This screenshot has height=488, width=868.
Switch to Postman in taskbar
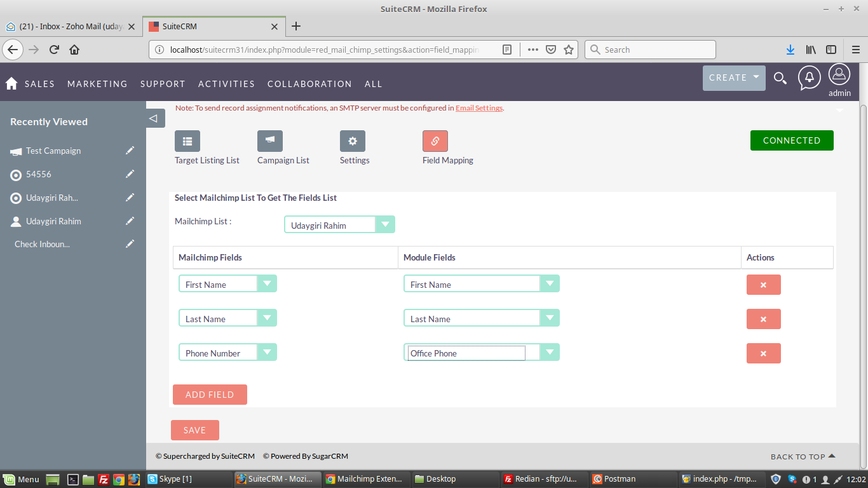(632, 479)
